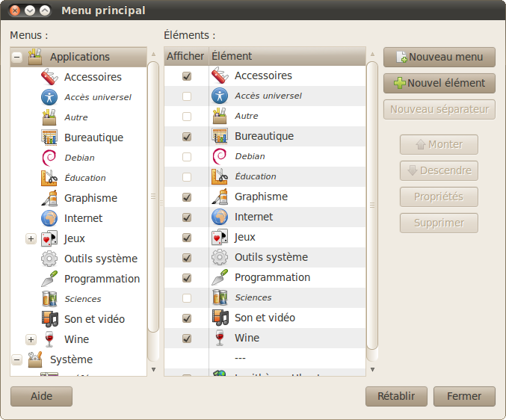Click the Nouveau menu button
The image size is (506, 420).
(x=439, y=57)
